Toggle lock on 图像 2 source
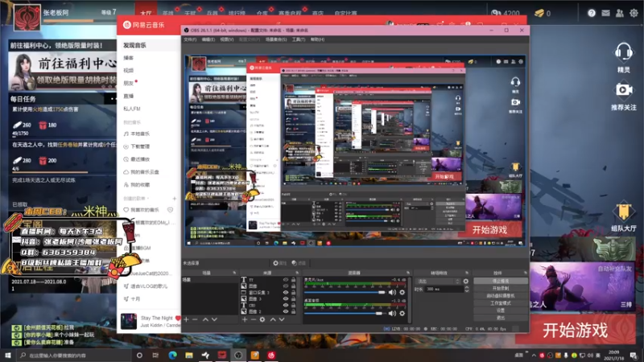This screenshot has height=362, width=644. (x=293, y=311)
